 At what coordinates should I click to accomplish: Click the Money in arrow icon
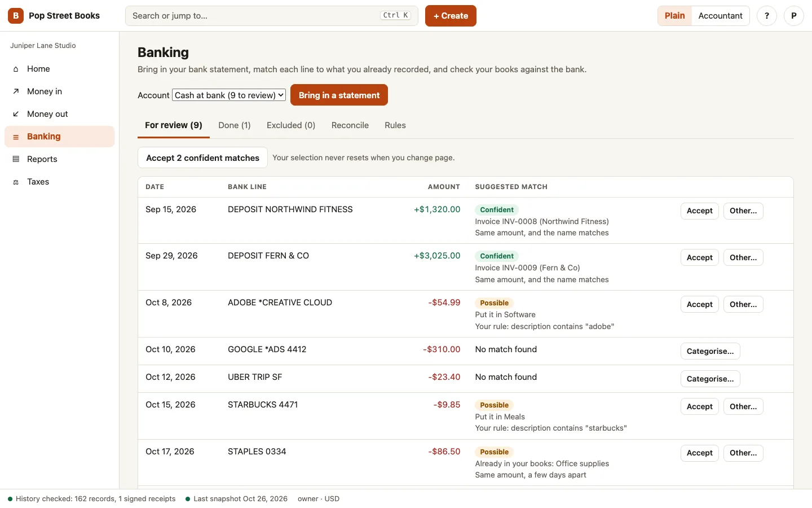[16, 91]
